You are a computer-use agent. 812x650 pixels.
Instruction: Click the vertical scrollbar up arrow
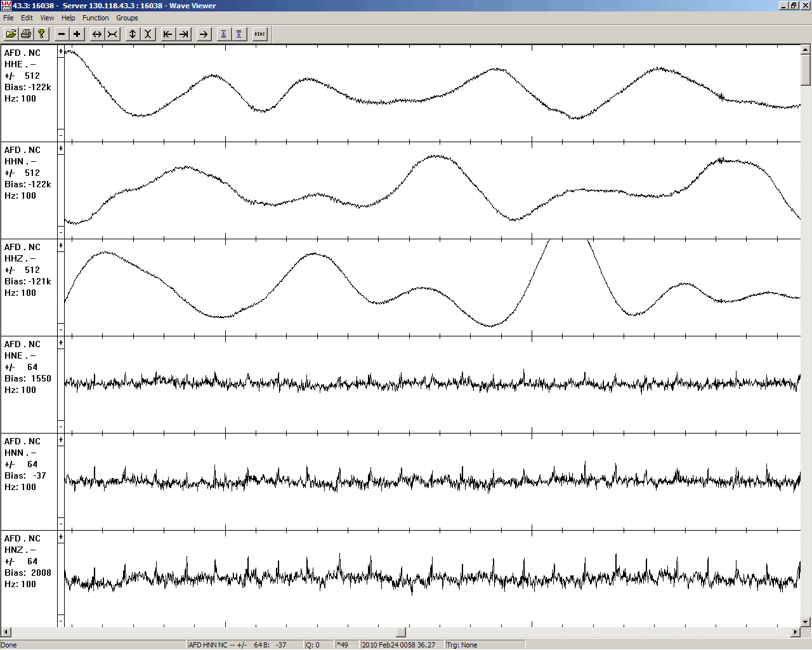click(806, 50)
